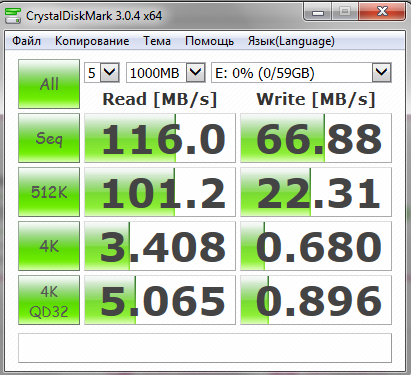Click the empty comment field at bottom
The image size is (411, 375).
[x=205, y=348]
